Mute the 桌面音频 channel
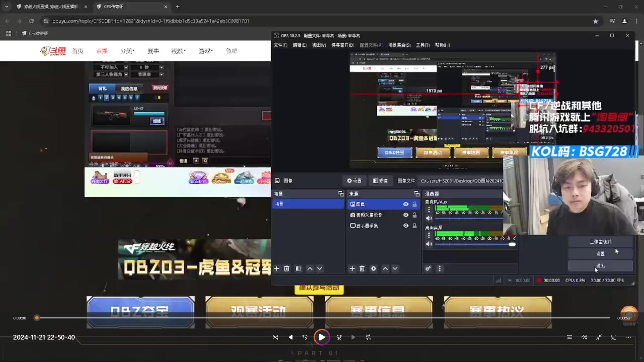 coord(429,244)
